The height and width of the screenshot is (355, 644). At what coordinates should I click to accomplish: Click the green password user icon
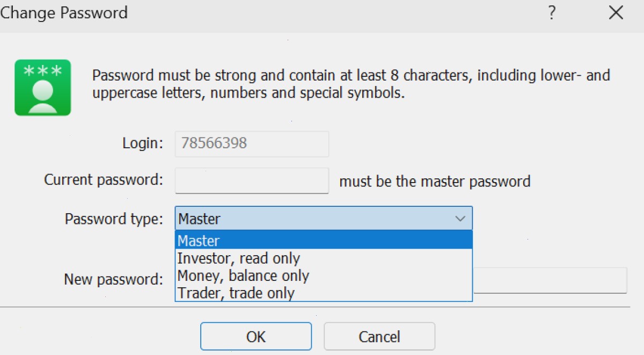tap(43, 88)
